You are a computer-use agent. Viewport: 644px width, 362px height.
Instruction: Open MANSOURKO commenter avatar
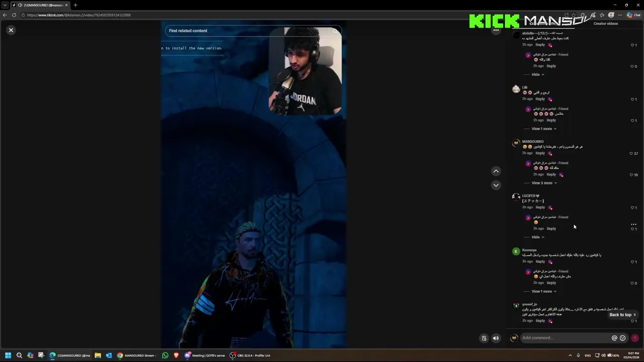[516, 143]
